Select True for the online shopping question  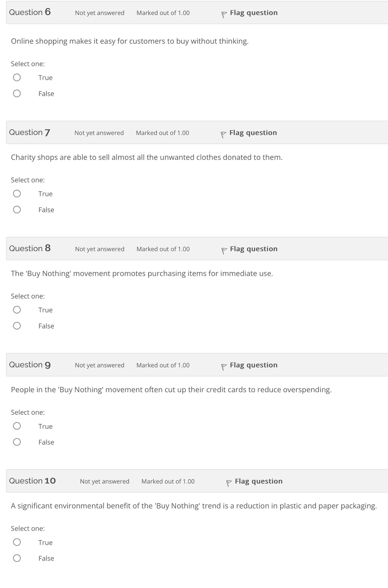[x=17, y=77]
